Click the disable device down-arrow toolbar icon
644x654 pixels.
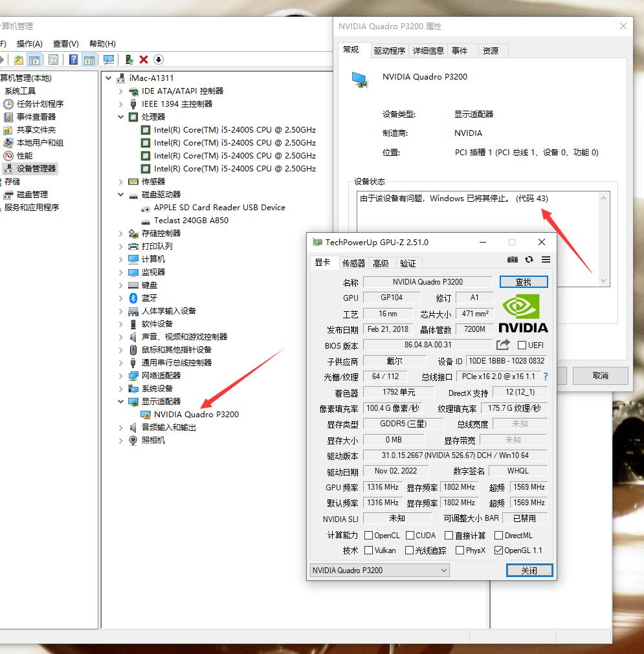pos(159,60)
